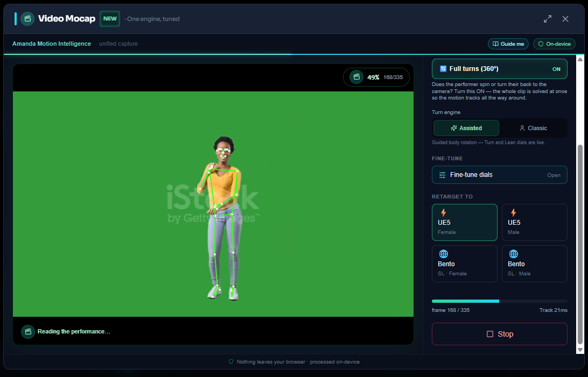Viewport: 588px width, 377px height.
Task: Click the Video Mocap clapperboard logo icon
Action: coord(27,19)
